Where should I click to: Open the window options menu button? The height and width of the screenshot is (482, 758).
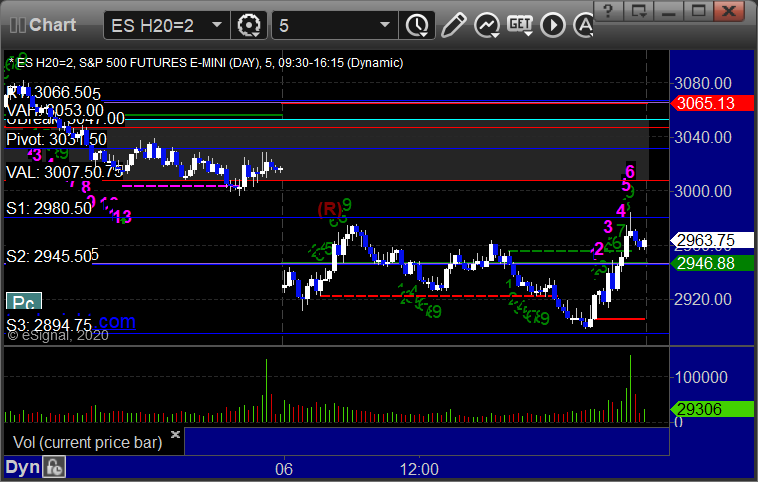tap(639, 11)
